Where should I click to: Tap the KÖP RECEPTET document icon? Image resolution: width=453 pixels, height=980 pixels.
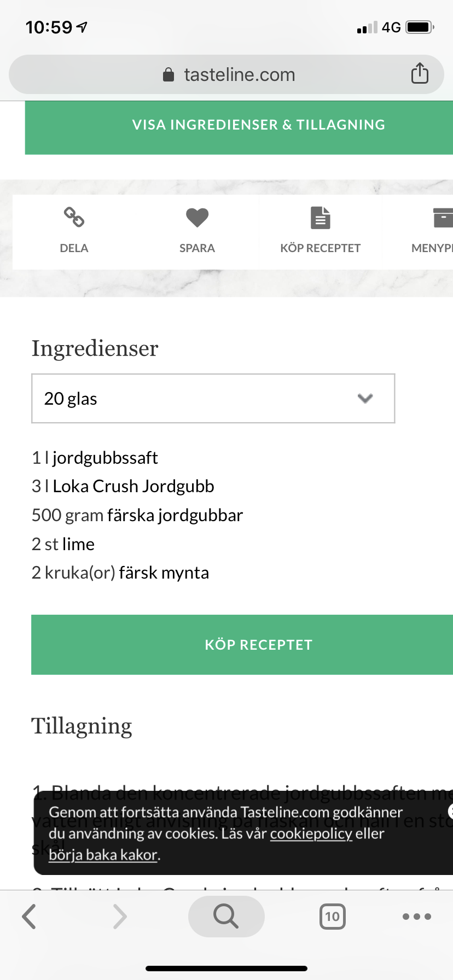pos(320,218)
